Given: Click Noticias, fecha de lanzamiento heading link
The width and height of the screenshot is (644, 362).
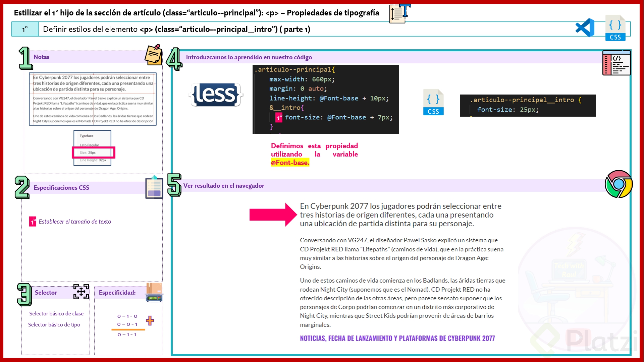Looking at the screenshot, I should point(397,338).
